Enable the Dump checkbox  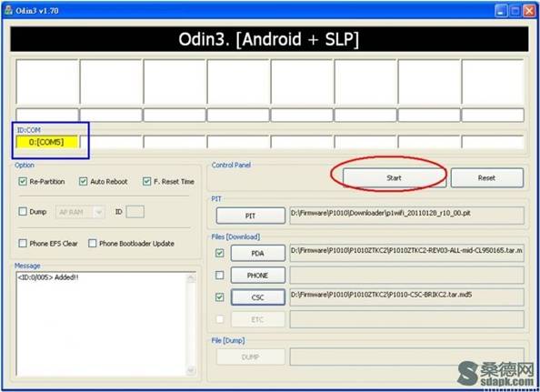click(23, 212)
